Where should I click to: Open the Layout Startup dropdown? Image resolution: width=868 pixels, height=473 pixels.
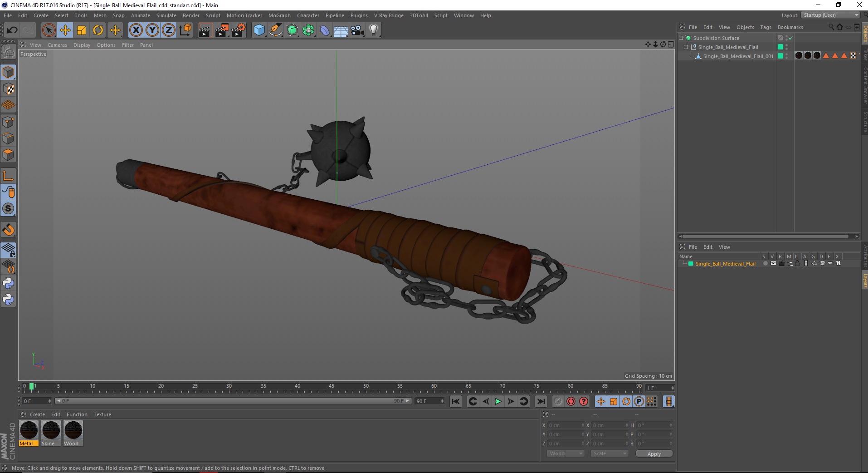pos(830,15)
